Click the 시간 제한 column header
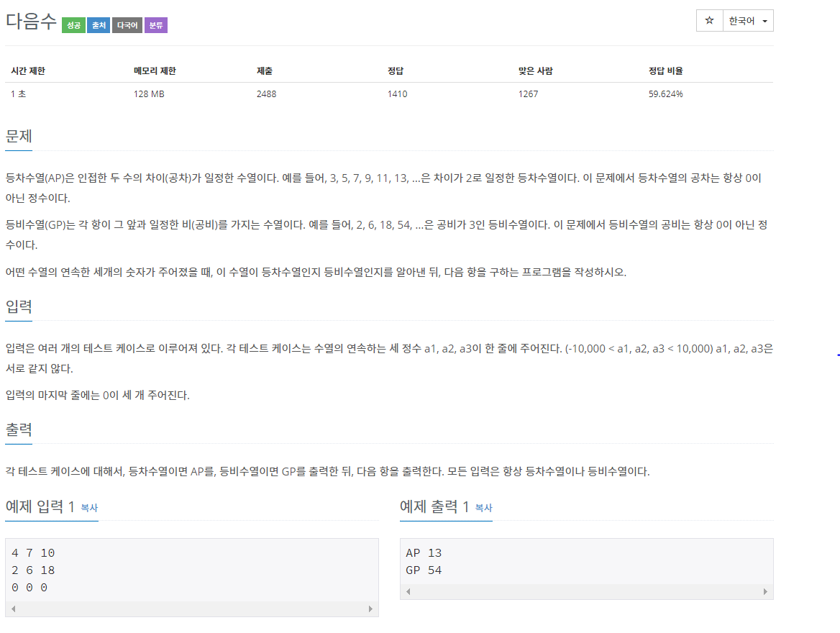This screenshot has height=633, width=840. tap(28, 70)
